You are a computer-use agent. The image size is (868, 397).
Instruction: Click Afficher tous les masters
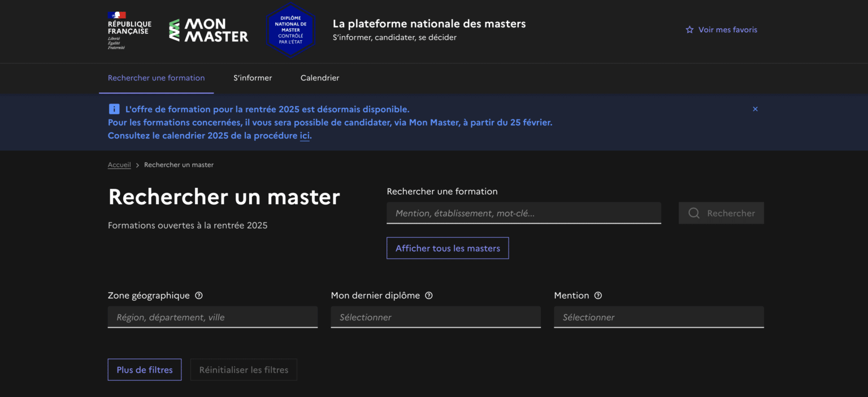tap(447, 248)
